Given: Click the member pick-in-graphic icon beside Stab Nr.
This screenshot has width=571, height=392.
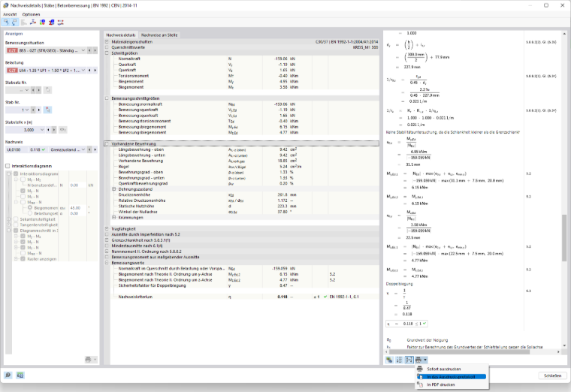Looking at the screenshot, I should point(47,110).
